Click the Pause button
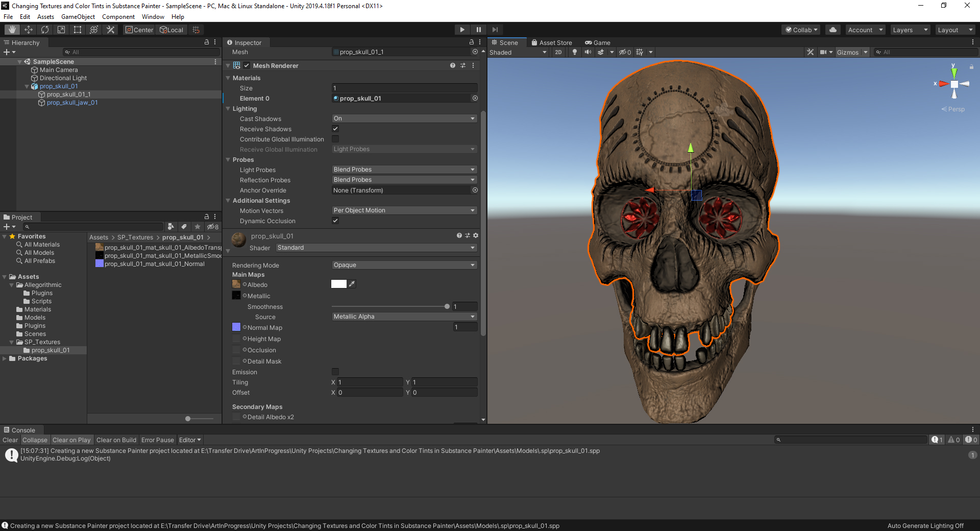Screen dimensions: 980x531 pos(478,30)
